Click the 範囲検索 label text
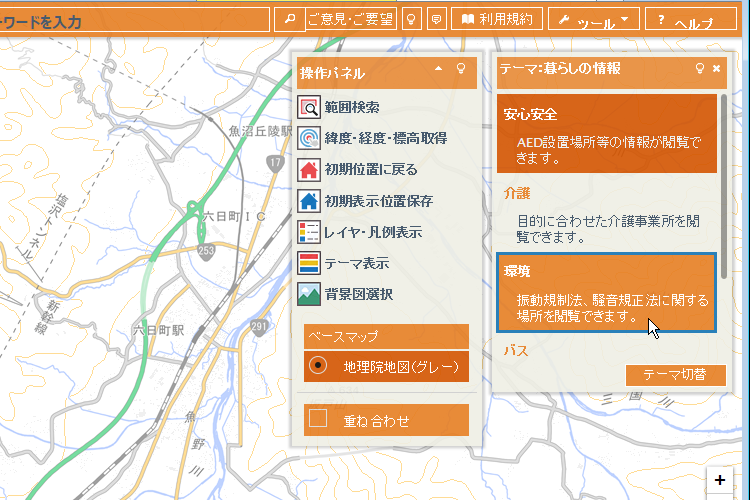 [x=352, y=107]
